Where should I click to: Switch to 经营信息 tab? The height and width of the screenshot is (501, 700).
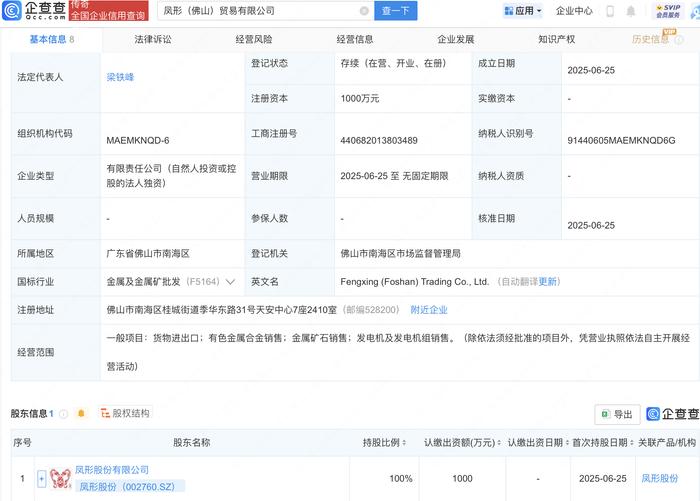click(354, 39)
